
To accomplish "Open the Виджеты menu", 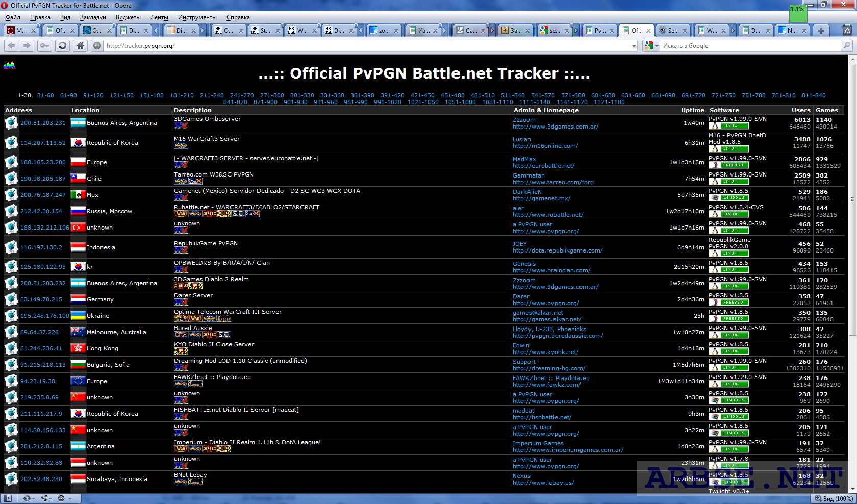I will point(128,17).
